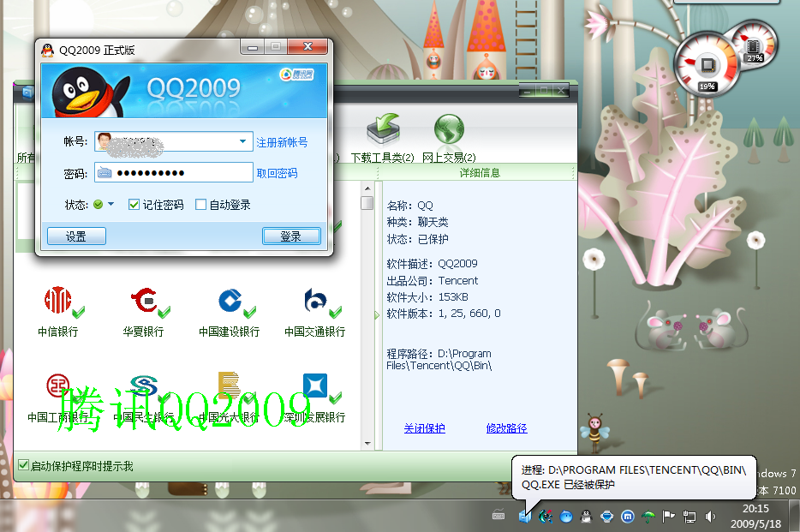Click the password input field
Viewport: 800px width, 532px height.
174,172
